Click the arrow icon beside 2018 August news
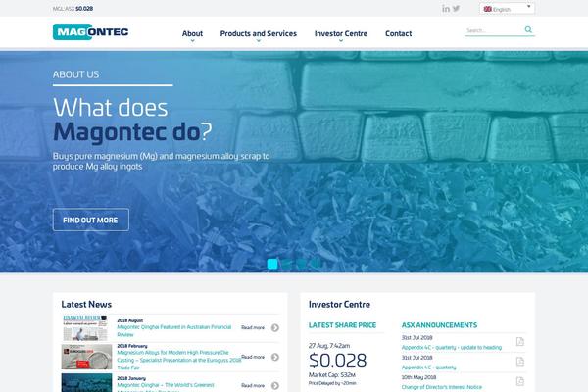The image size is (588, 392). [x=275, y=328]
